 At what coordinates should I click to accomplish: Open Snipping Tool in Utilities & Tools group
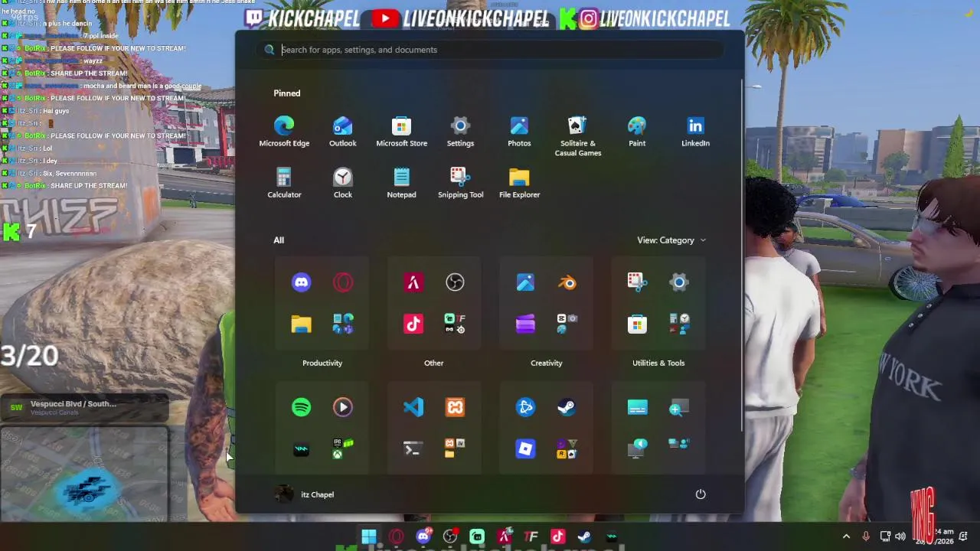637,282
